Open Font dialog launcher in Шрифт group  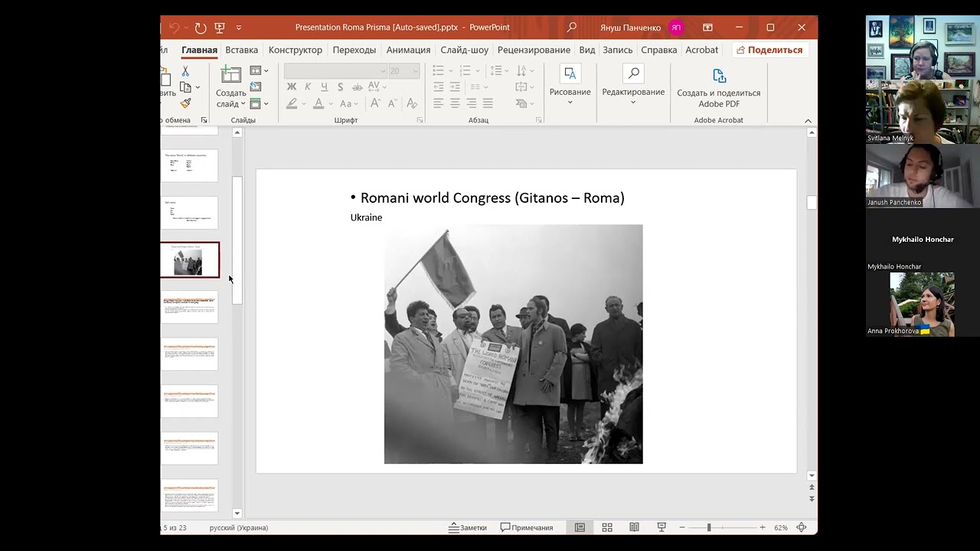pos(420,120)
